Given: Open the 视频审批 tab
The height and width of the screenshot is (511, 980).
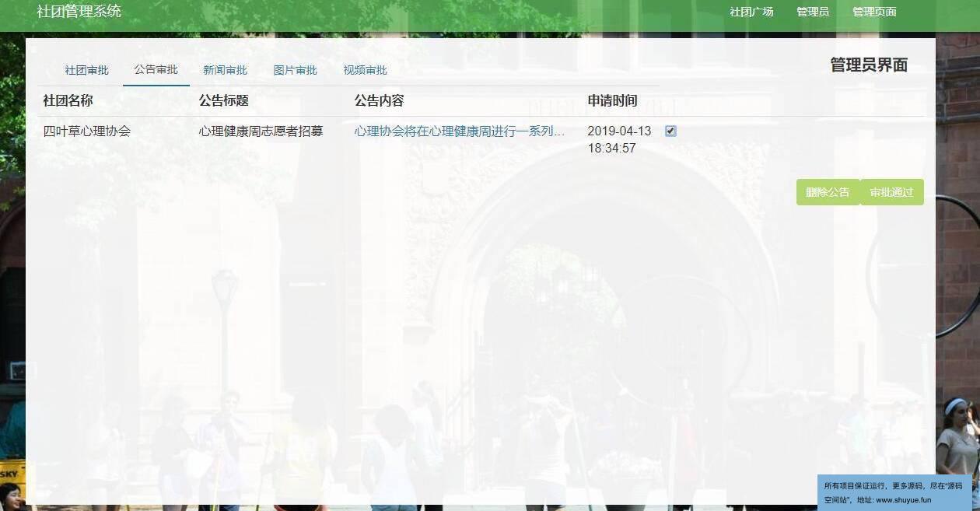Looking at the screenshot, I should [x=366, y=70].
